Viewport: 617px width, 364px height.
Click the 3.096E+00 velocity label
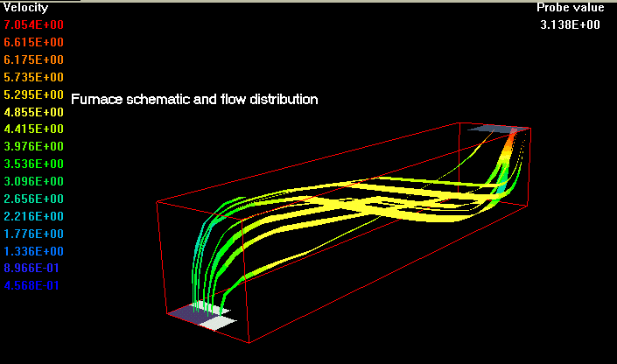coord(33,182)
